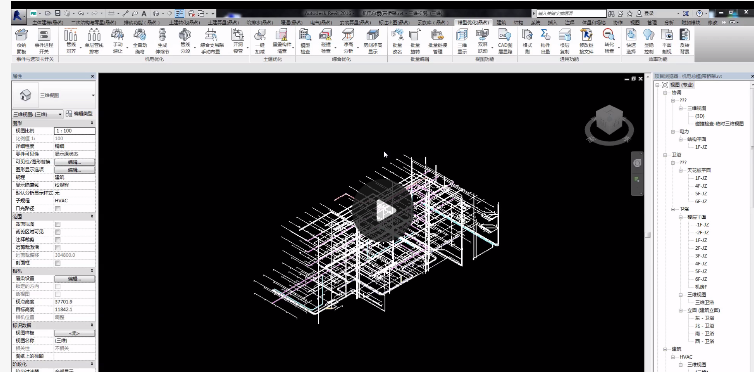
Task: Click 编辑 button for 图形显示选项 row
Action: click(75, 170)
